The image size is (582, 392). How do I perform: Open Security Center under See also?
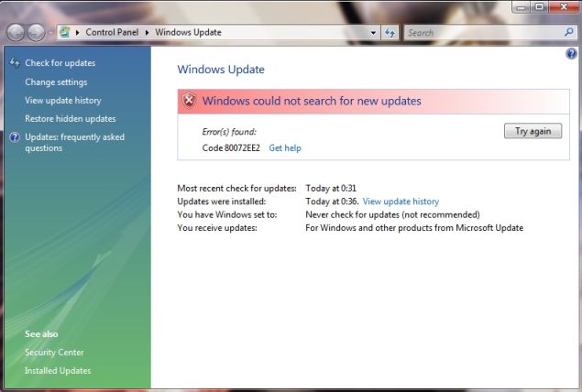point(54,353)
